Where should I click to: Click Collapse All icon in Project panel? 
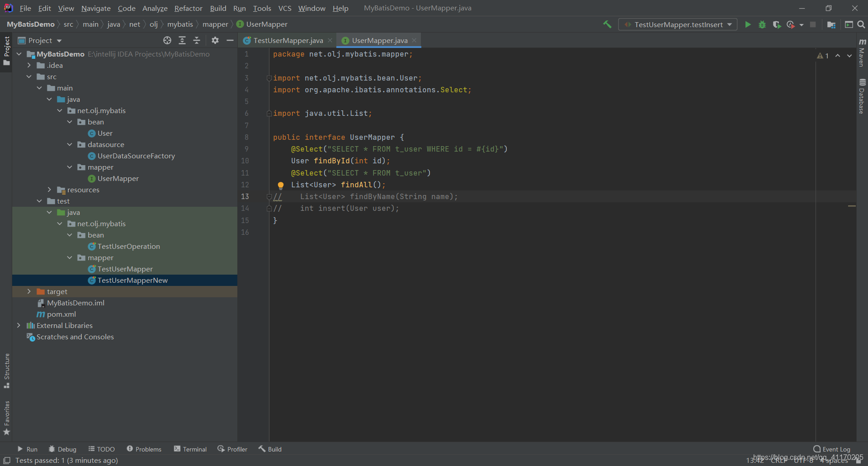pyautogui.click(x=197, y=40)
